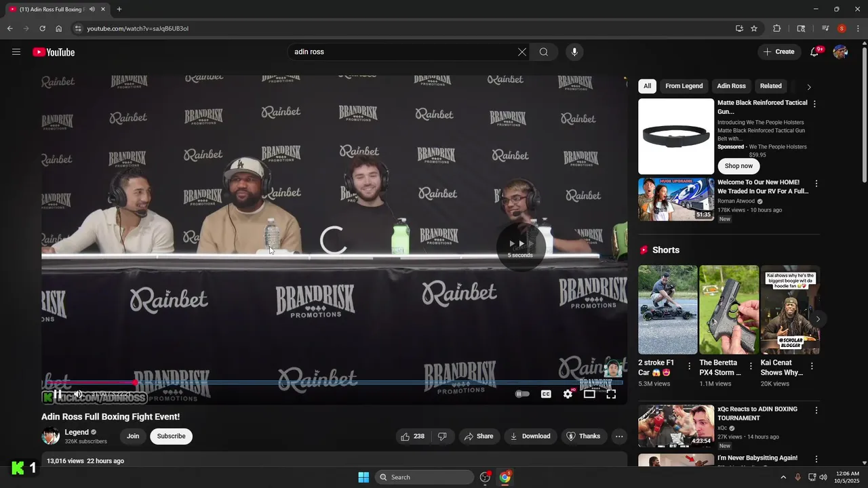Open Beretta PX4 Storm short

click(729, 310)
